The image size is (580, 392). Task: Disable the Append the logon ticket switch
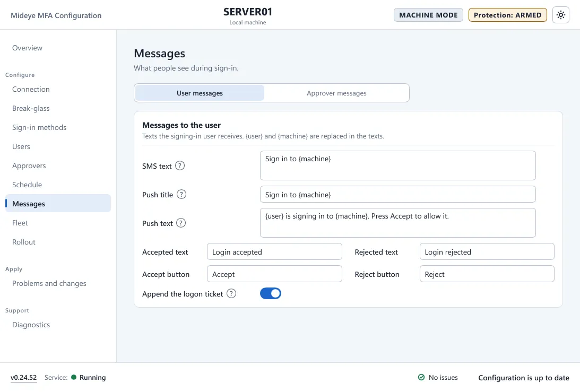coord(271,294)
